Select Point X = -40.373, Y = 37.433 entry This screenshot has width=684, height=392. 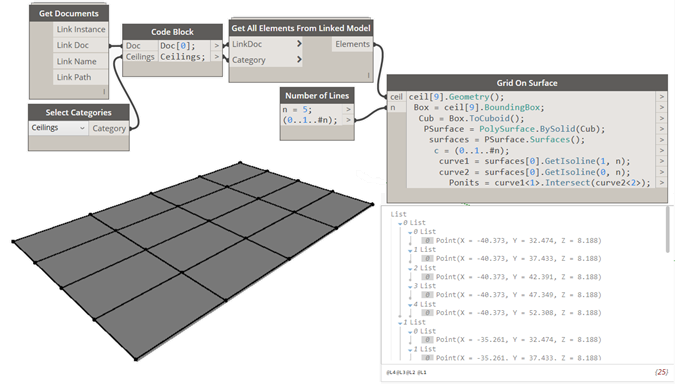(x=511, y=259)
